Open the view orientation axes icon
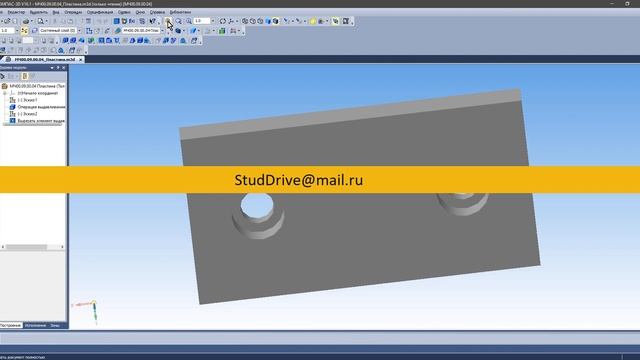 click(x=231, y=21)
